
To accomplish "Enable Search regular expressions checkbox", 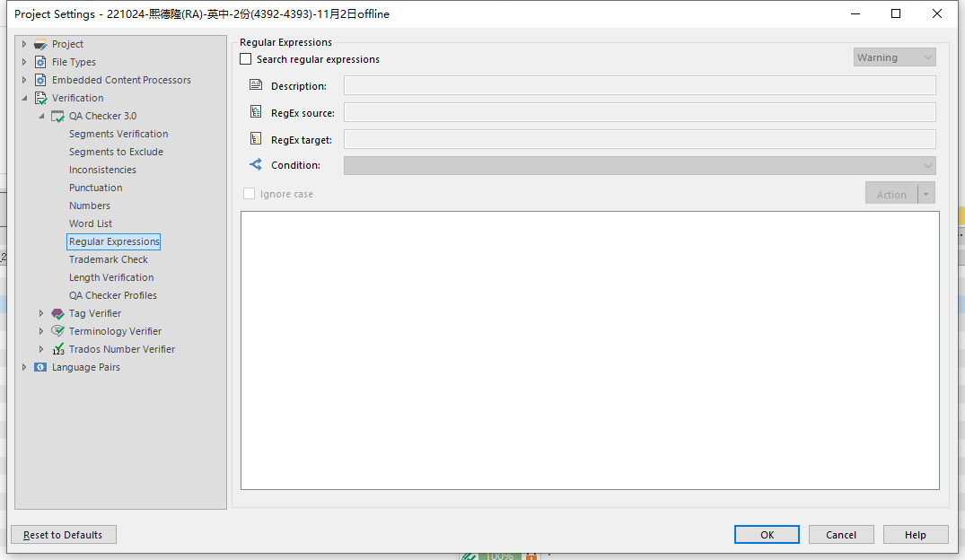I will point(246,59).
